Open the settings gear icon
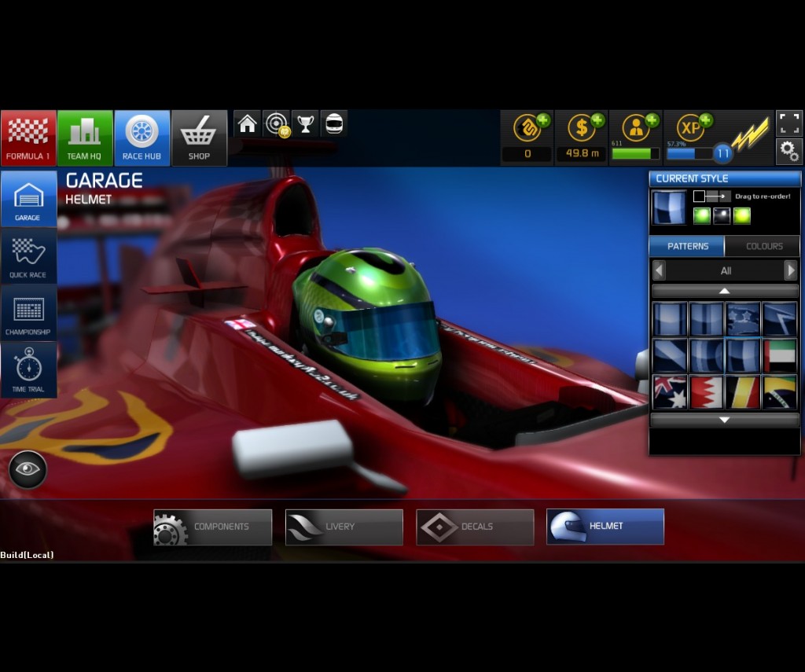Screen dimensions: 805x672 789,151
